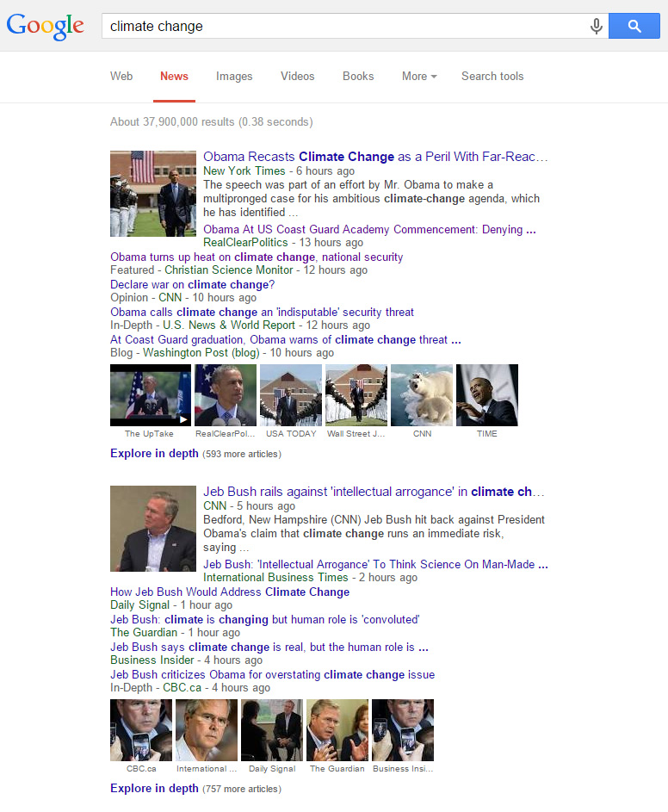This screenshot has height=812, width=668.
Task: Switch to the Web tab
Action: coord(121,76)
